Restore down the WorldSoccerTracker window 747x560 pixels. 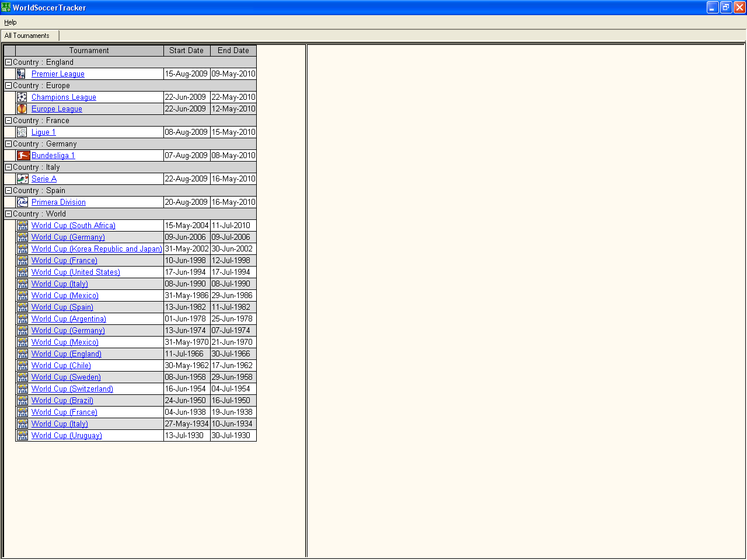coord(726,7)
